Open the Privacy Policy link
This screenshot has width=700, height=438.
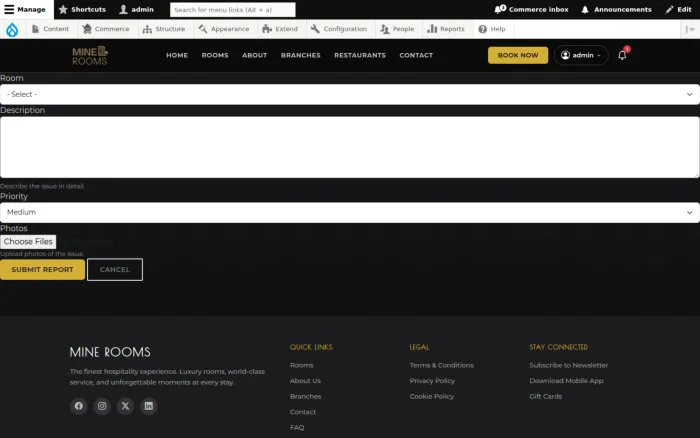point(432,381)
